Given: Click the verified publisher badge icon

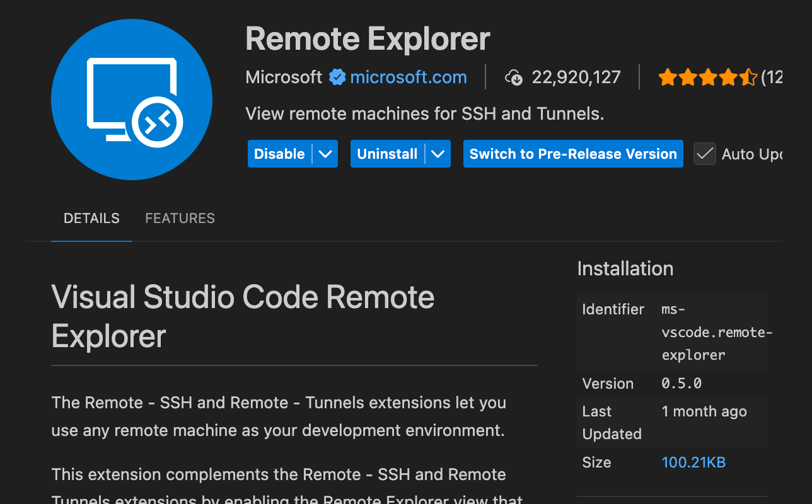Looking at the screenshot, I should 337,77.
